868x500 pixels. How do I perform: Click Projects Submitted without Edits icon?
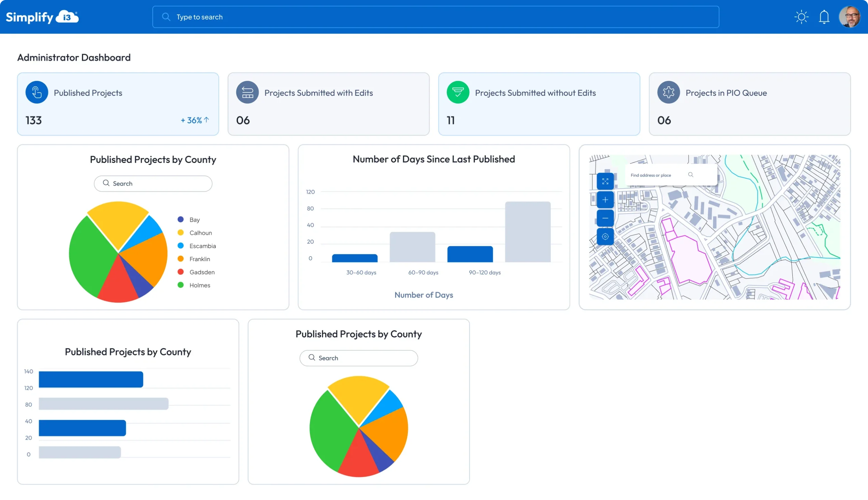tap(457, 92)
